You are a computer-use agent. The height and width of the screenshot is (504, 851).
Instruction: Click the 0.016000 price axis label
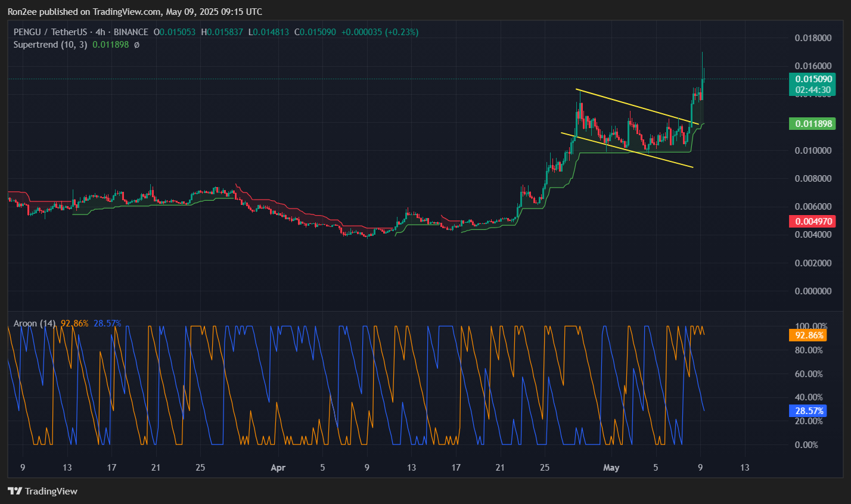pos(813,66)
